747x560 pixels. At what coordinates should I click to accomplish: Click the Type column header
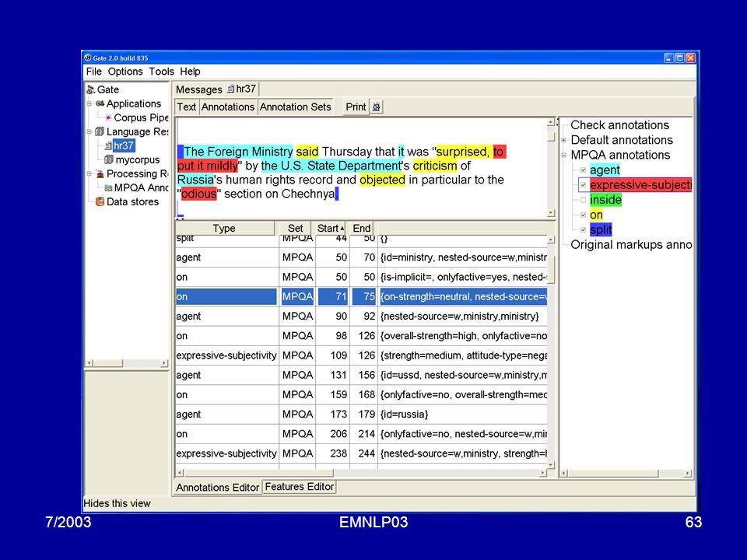(224, 228)
